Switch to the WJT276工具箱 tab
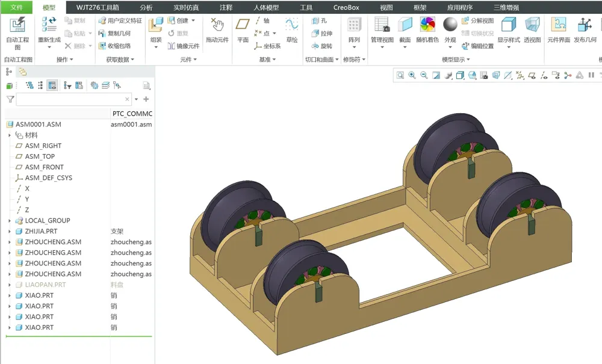 tap(98, 7)
